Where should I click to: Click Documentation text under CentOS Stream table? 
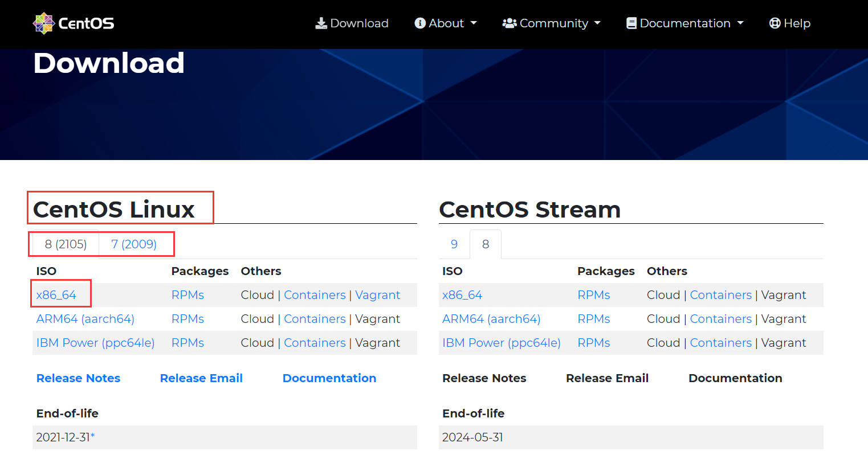pyautogui.click(x=735, y=378)
